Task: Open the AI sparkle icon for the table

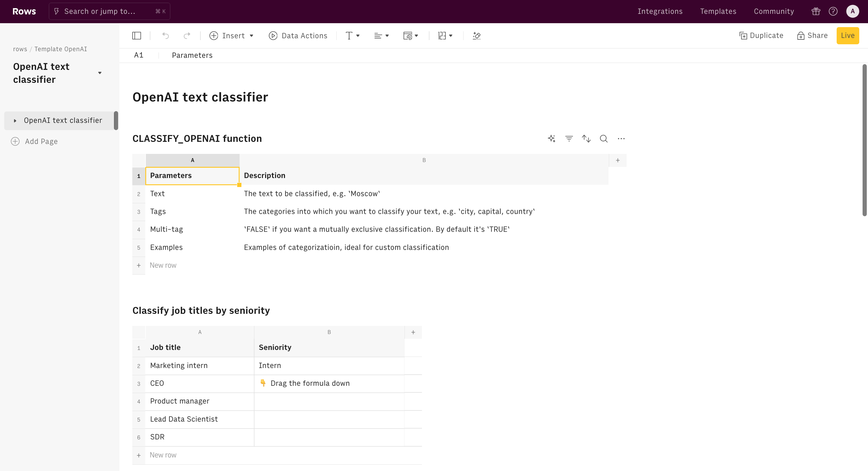Action: tap(551, 139)
